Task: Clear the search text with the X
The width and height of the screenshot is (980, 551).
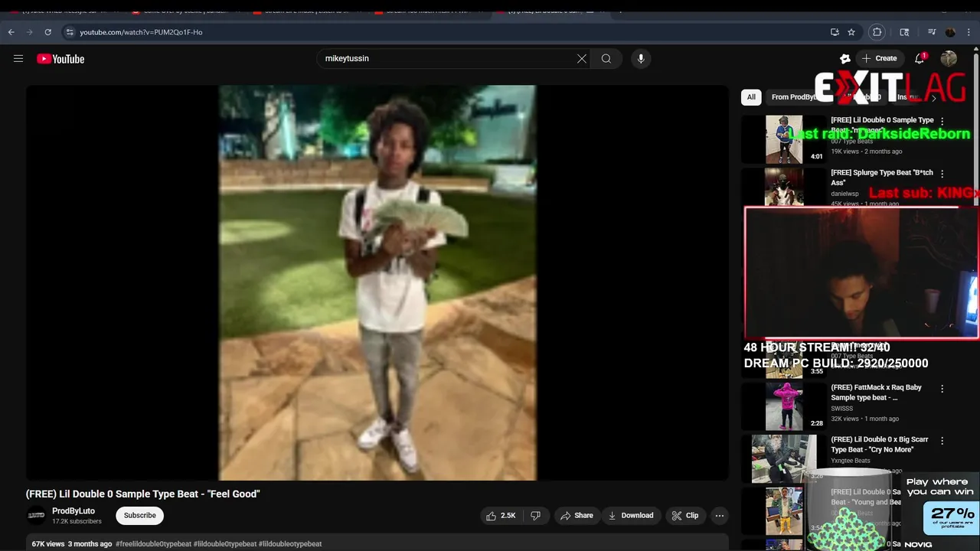Action: point(582,59)
